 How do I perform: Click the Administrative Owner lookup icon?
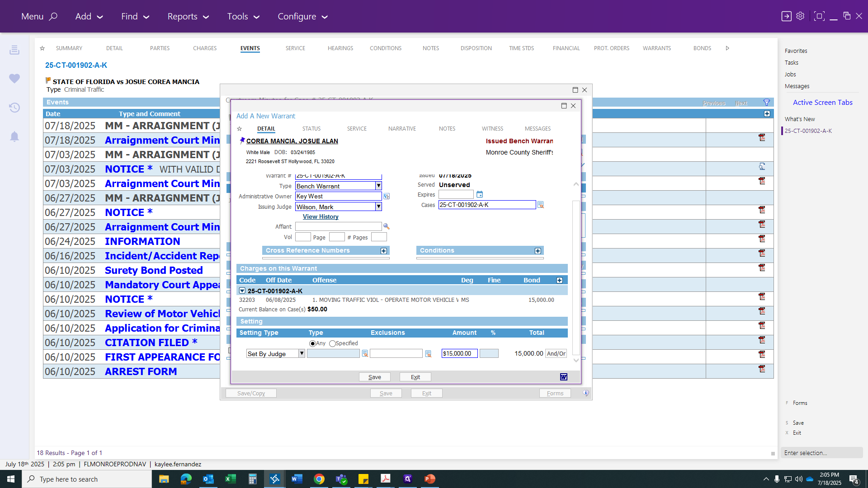[x=387, y=196]
